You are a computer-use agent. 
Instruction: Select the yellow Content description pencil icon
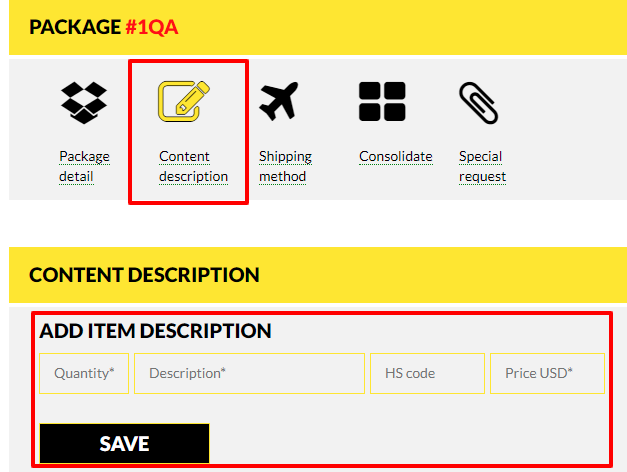(184, 101)
